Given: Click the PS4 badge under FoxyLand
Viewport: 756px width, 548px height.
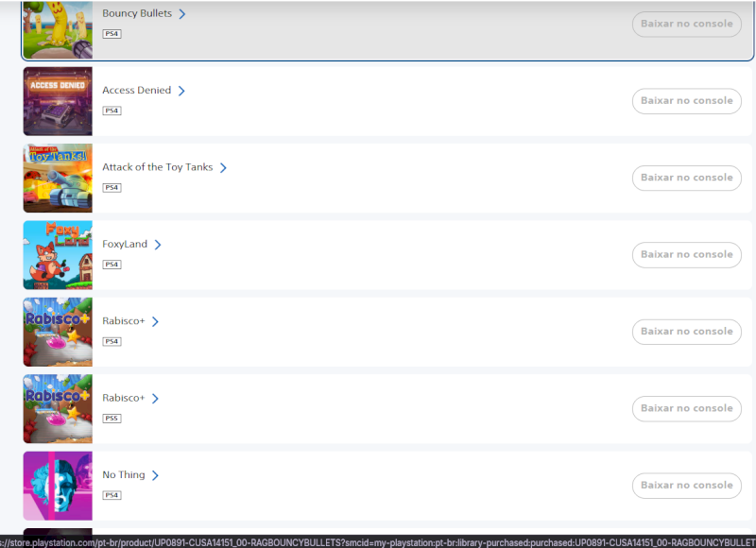Looking at the screenshot, I should tap(112, 265).
